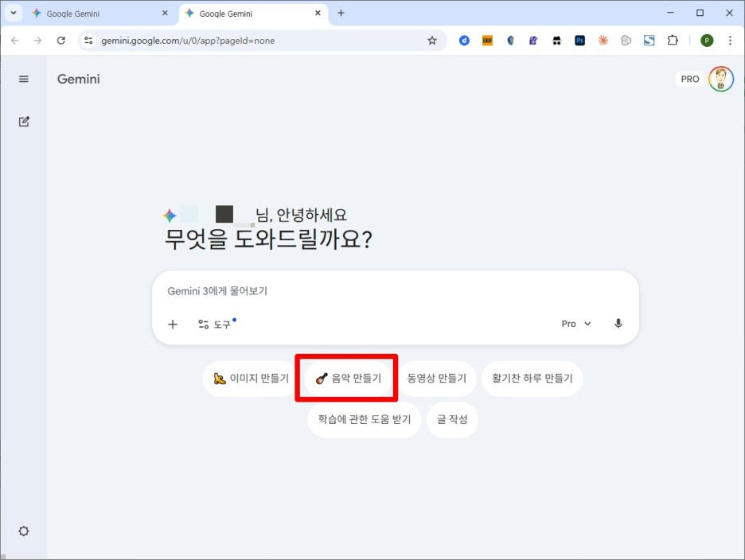
Task: Open the Extensions puzzle piece menu
Action: (x=673, y=41)
